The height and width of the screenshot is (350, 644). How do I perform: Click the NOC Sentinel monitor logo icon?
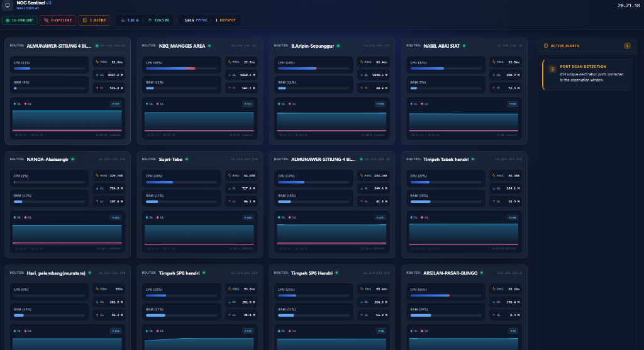8,5
